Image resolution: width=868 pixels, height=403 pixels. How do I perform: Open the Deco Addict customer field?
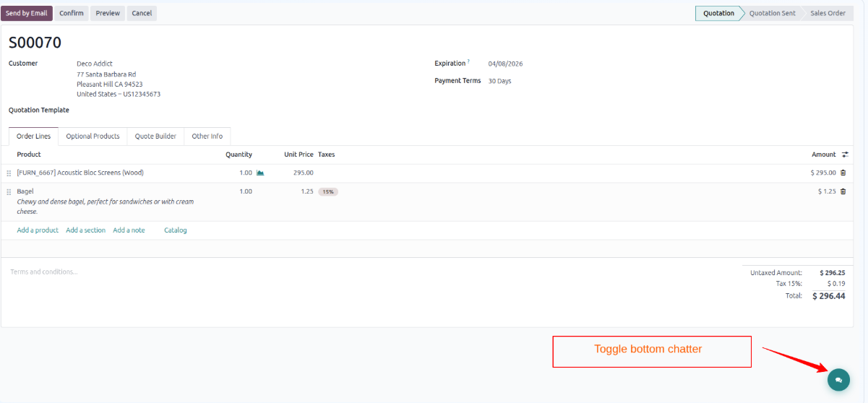click(x=95, y=64)
